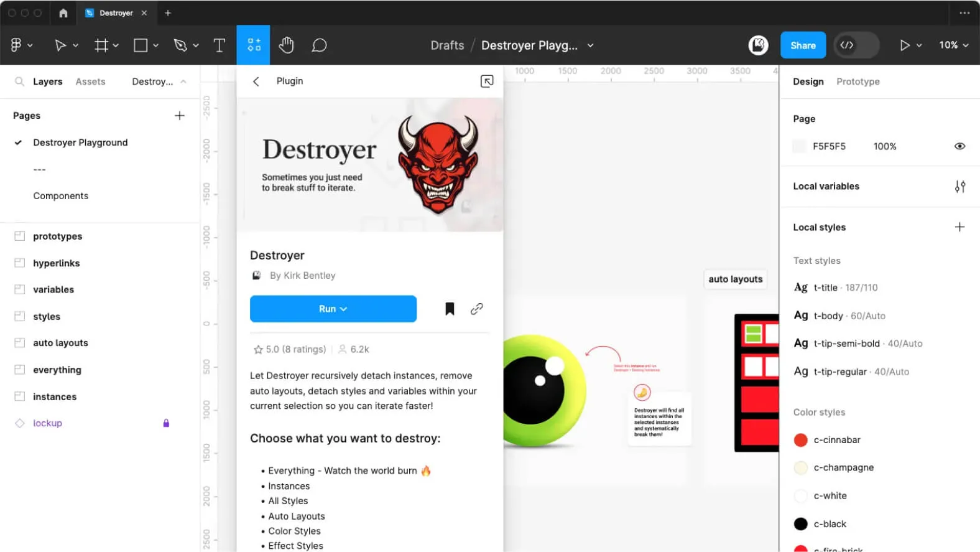This screenshot has width=980, height=552.
Task: Go back in the Plugin panel
Action: [256, 82]
